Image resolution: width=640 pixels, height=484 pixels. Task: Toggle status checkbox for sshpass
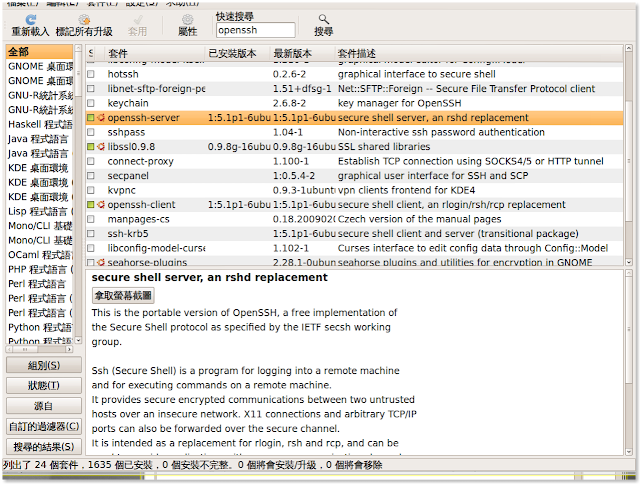click(x=91, y=132)
